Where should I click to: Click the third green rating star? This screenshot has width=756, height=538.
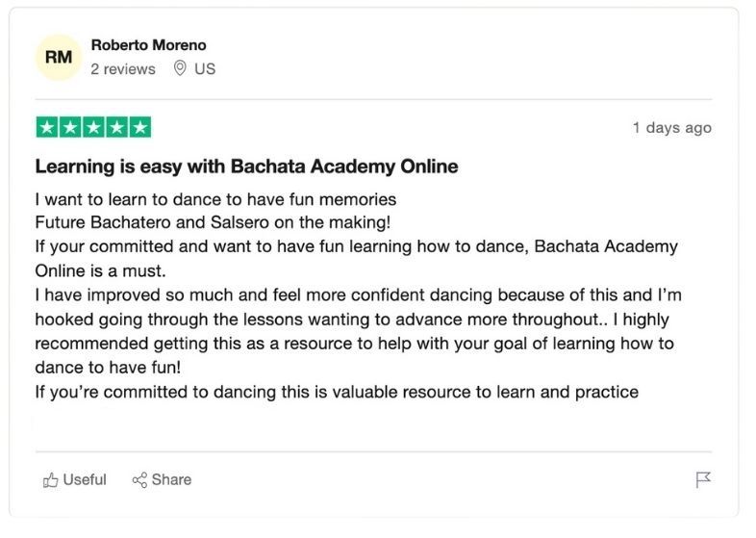click(x=93, y=127)
